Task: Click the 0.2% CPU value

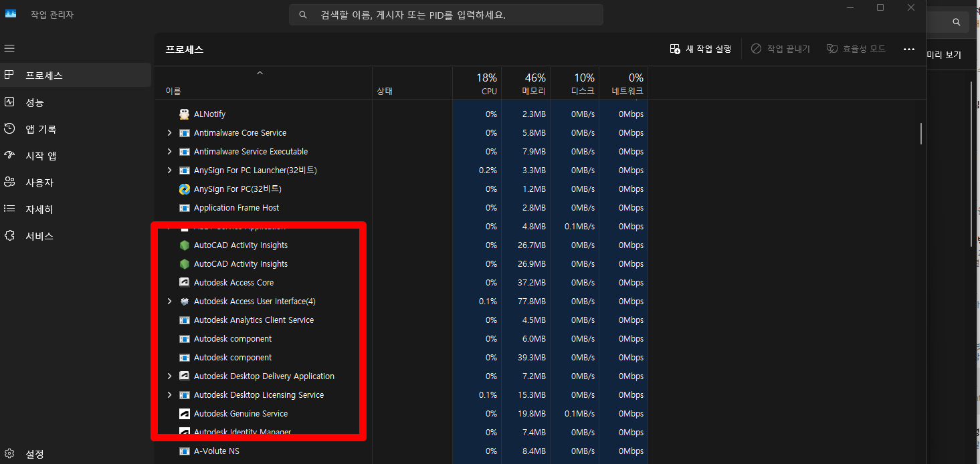Action: click(x=488, y=170)
